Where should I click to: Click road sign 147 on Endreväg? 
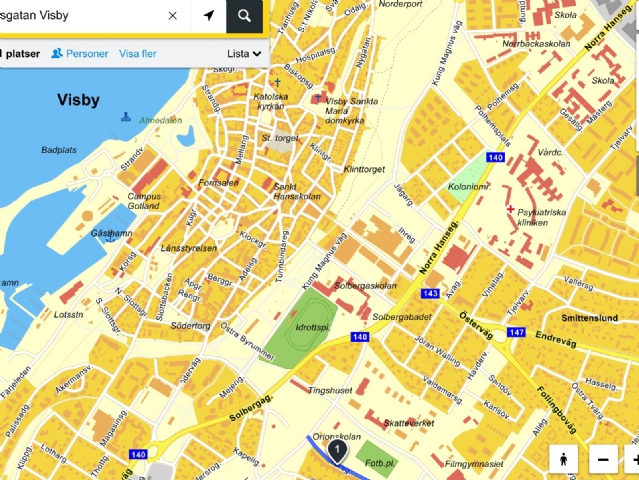pos(516,332)
